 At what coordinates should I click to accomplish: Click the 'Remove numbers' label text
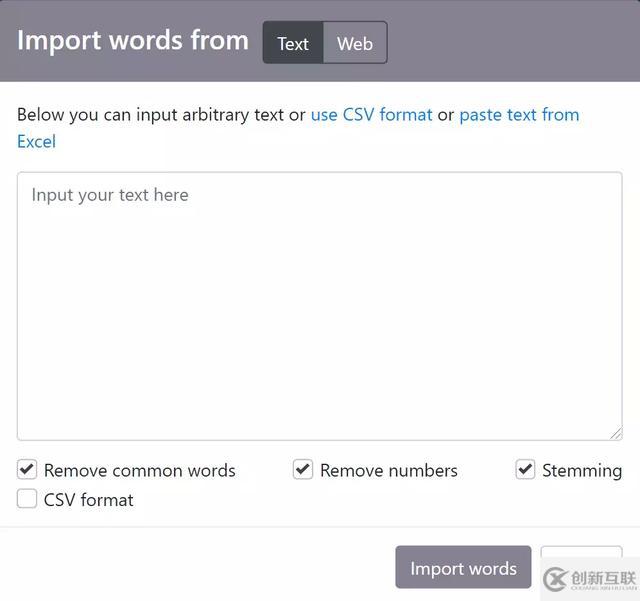tap(389, 470)
